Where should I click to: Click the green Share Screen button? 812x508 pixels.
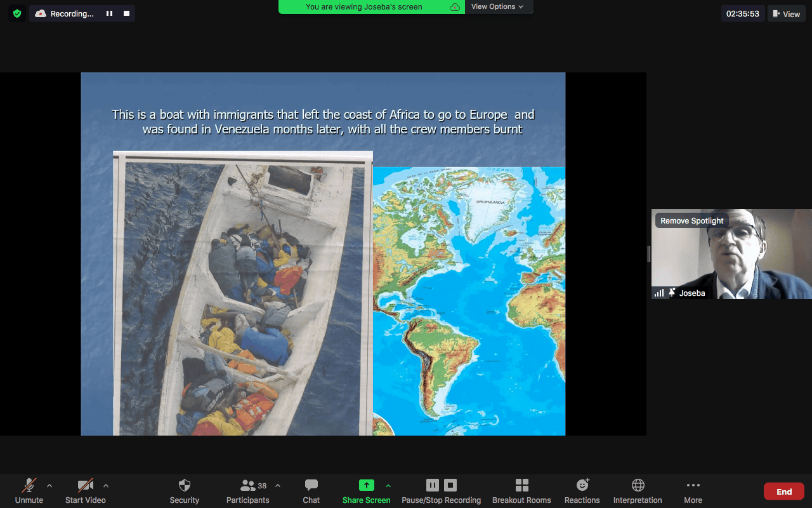click(x=367, y=491)
